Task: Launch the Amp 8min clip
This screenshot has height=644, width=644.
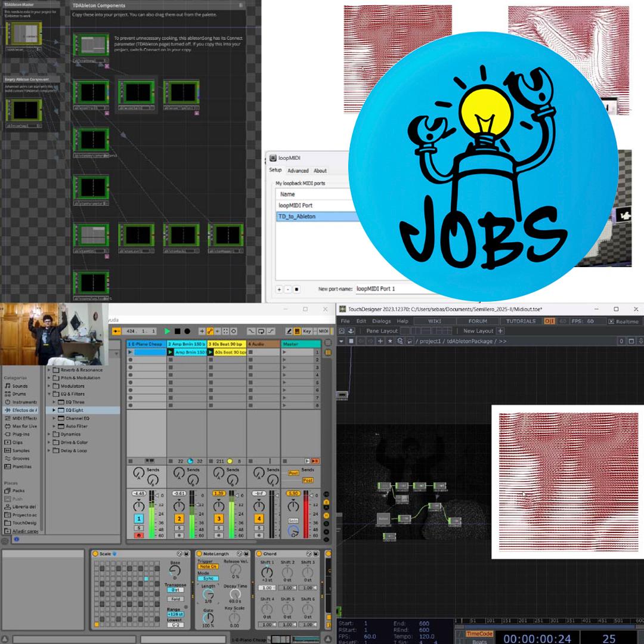Action: [171, 352]
